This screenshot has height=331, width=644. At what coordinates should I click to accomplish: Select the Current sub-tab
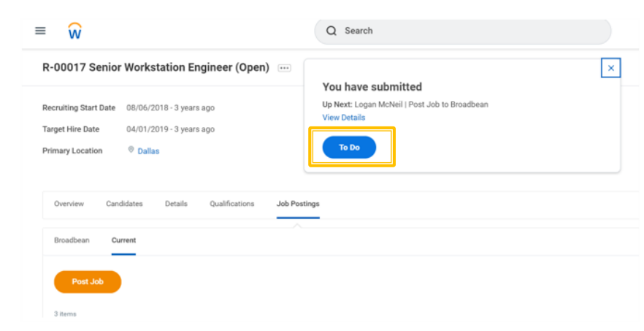click(x=123, y=240)
